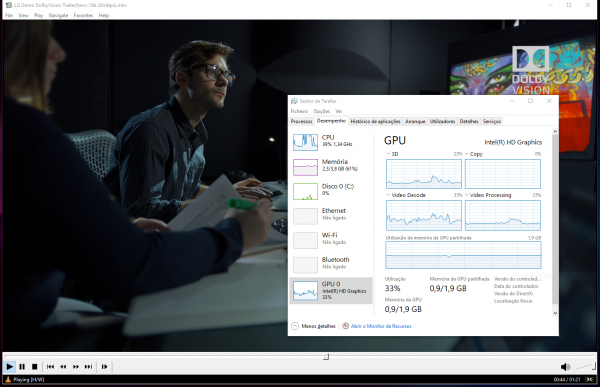Mute audio with the speaker icon
Viewport: 600px width, 387px height.
click(565, 367)
